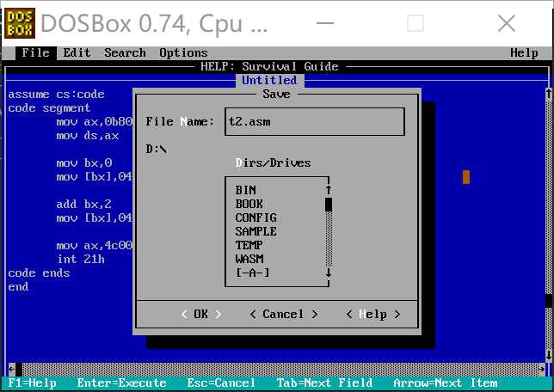The width and height of the screenshot is (554, 392).
Task: Open the Options menu
Action: [x=183, y=53]
